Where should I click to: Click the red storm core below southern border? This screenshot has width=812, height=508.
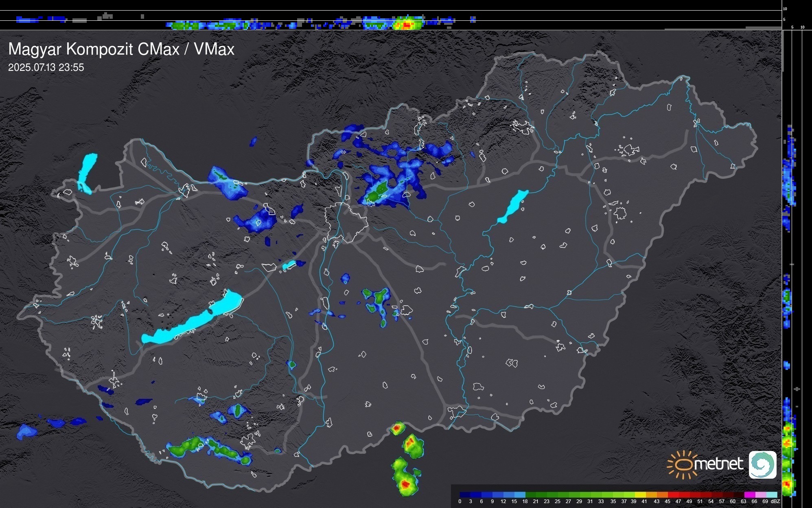405,484
